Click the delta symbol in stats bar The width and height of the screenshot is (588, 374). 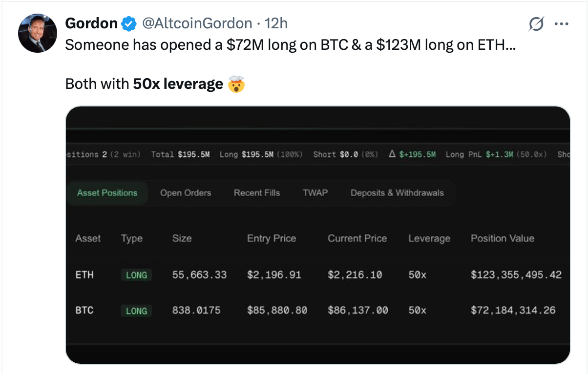pyautogui.click(x=392, y=154)
